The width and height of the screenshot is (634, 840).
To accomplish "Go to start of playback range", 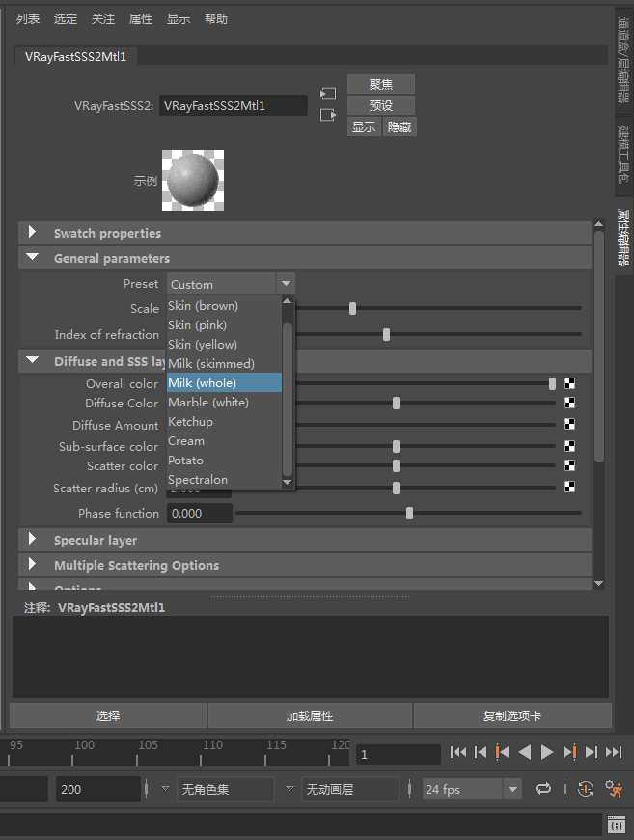I will click(x=457, y=752).
